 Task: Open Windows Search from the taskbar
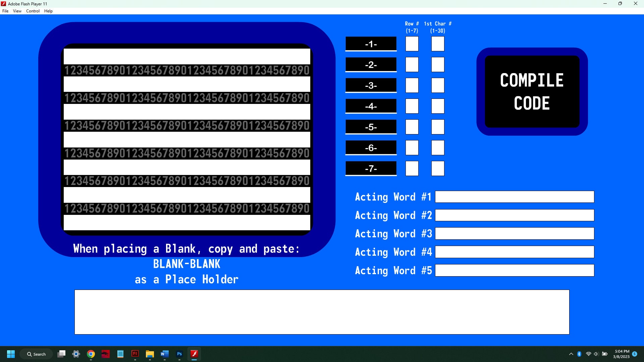pos(36,354)
